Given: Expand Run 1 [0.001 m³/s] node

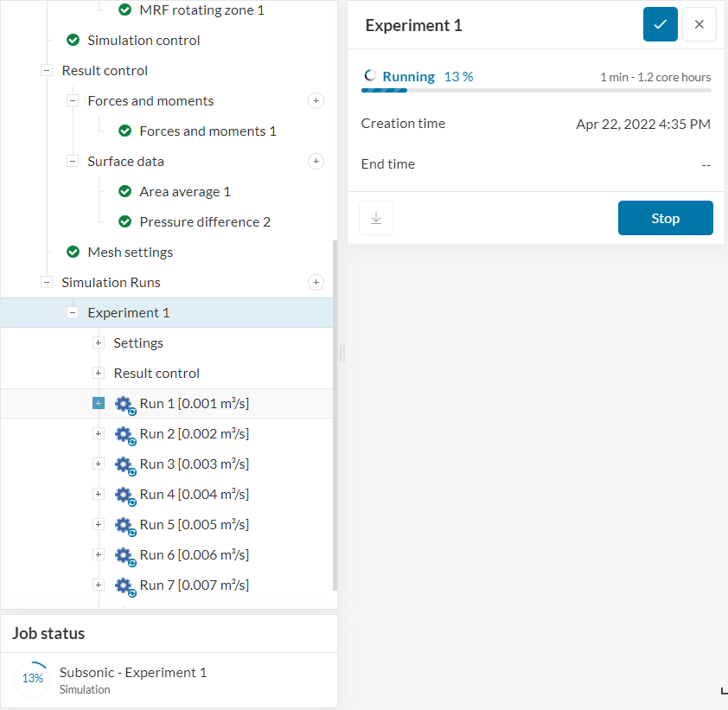Looking at the screenshot, I should [x=99, y=404].
